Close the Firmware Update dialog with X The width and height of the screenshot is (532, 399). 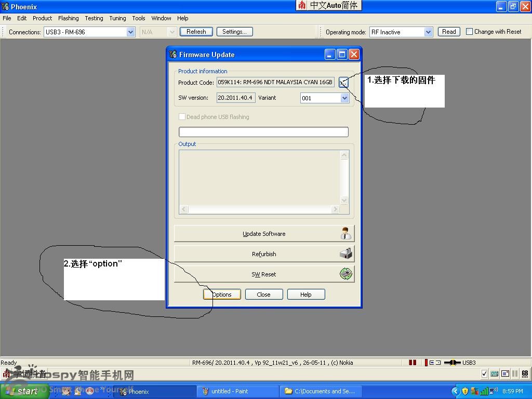[354, 54]
